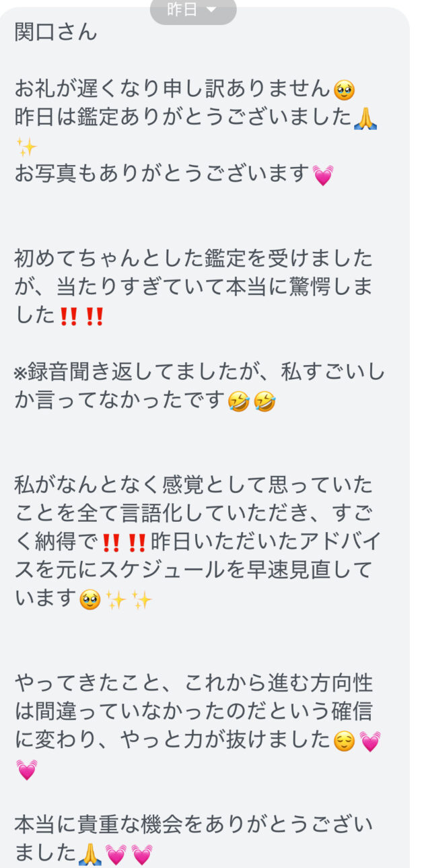This screenshot has width=424, height=868.
Task: Click folded hands emoji in final line
Action: pos(90,855)
